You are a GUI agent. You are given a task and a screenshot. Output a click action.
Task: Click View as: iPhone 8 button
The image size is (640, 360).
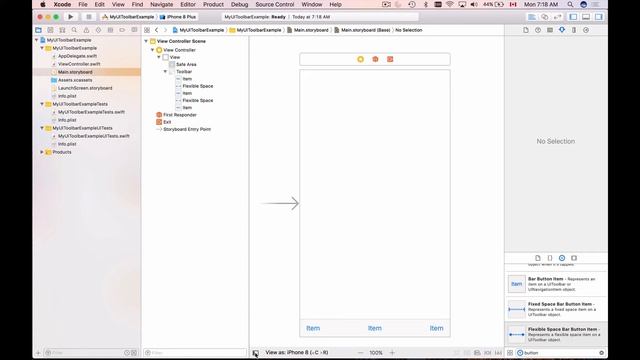point(297,352)
